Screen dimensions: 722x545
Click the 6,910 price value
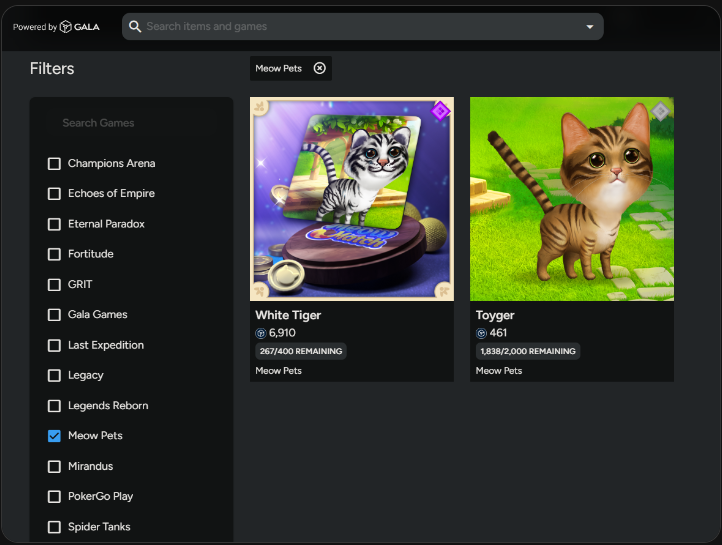tap(282, 333)
